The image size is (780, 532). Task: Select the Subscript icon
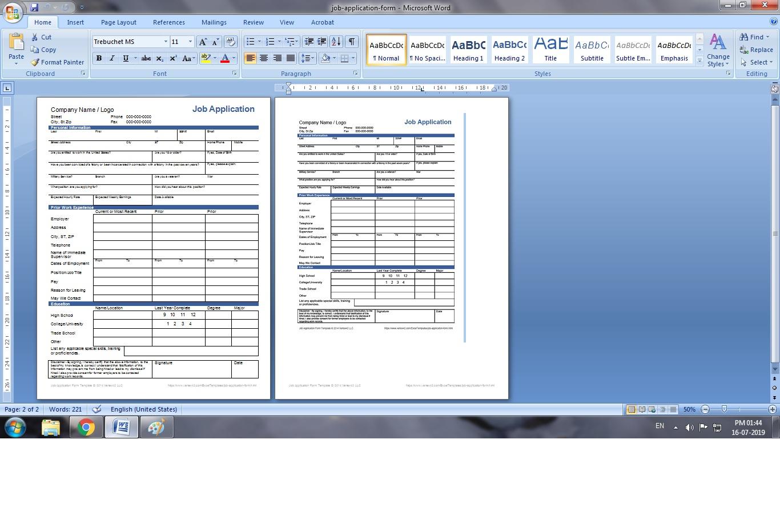click(x=160, y=58)
